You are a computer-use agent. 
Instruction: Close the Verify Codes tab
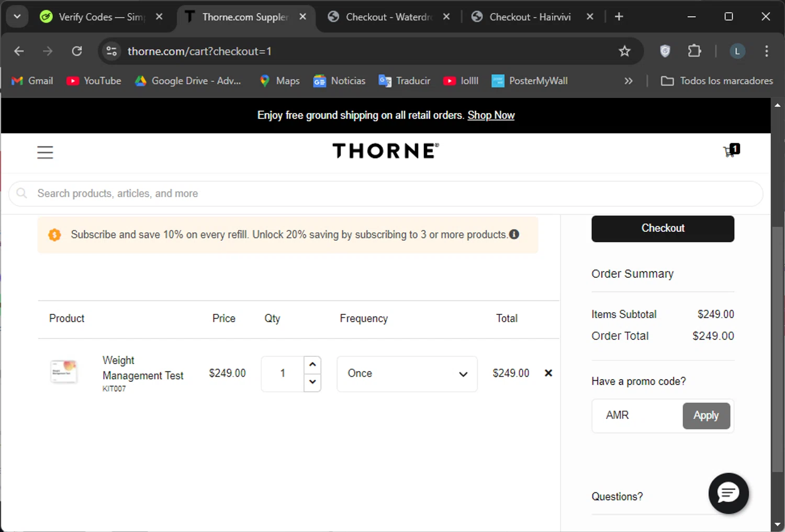[160, 17]
